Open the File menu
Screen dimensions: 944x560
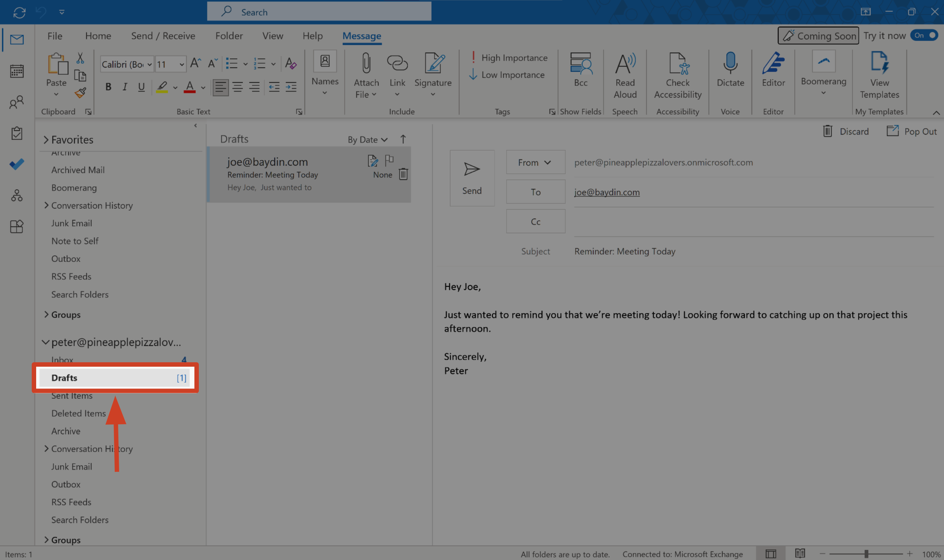point(55,36)
